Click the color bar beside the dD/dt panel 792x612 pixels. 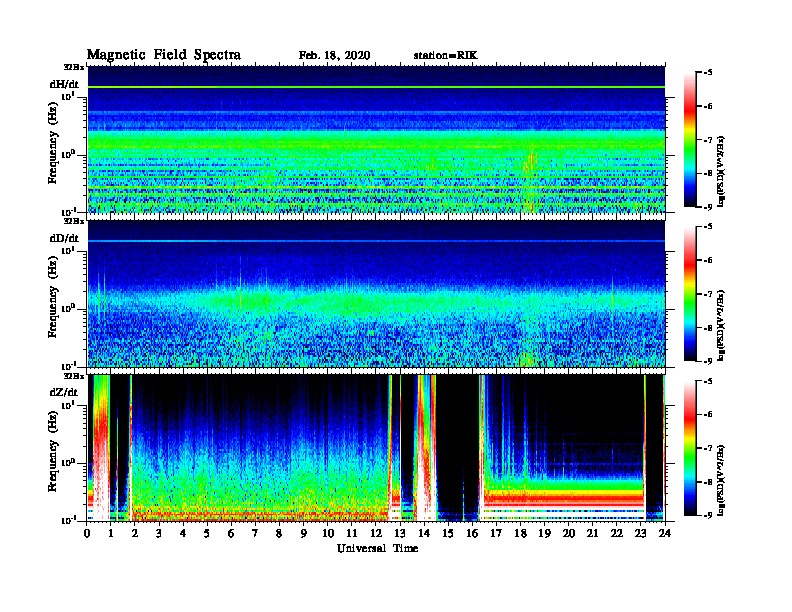[690, 294]
